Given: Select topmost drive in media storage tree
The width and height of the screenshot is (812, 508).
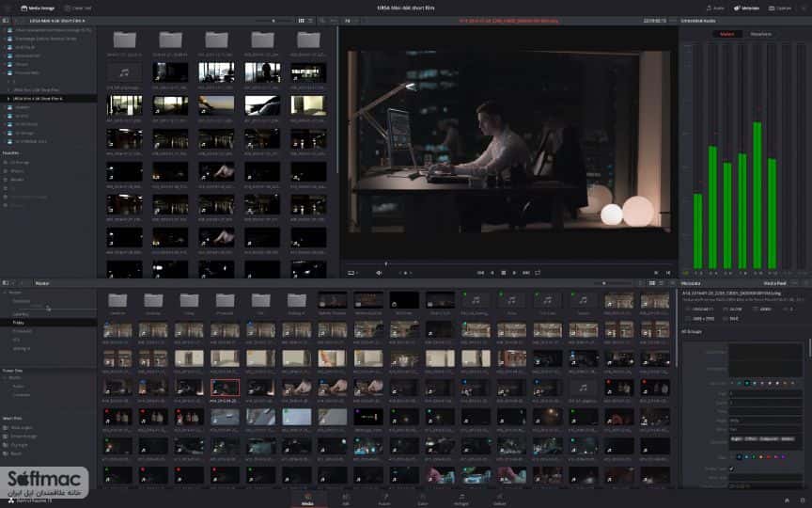Looking at the screenshot, I should [x=49, y=30].
